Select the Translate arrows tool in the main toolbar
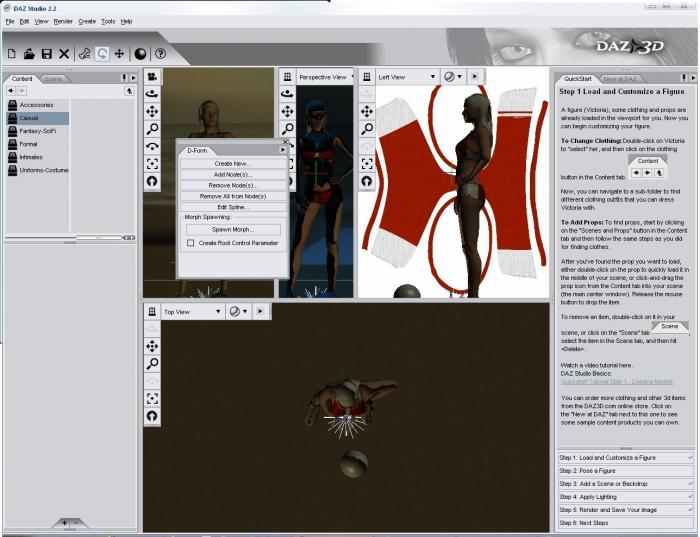 point(119,54)
